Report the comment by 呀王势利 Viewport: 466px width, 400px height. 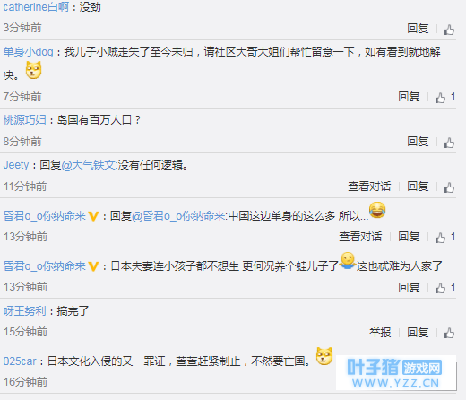click(x=380, y=332)
